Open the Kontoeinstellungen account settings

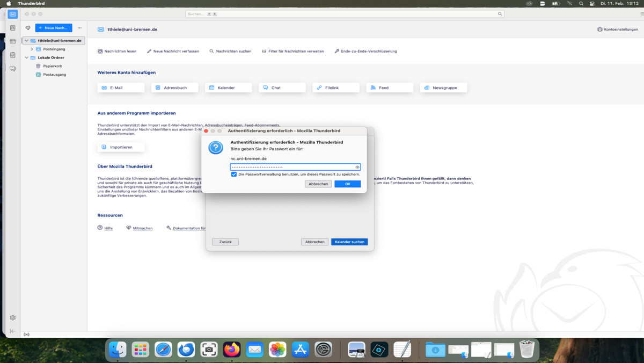tap(617, 30)
